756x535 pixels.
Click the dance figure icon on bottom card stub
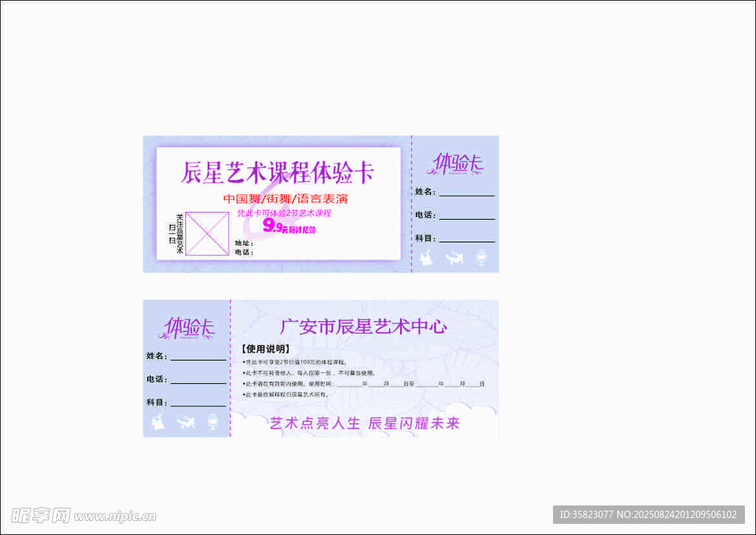[157, 422]
